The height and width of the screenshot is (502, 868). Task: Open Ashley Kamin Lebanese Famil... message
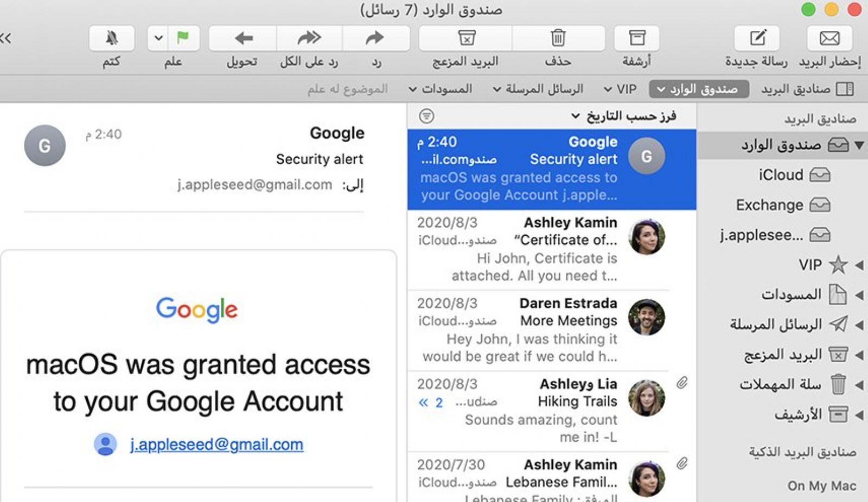[552, 478]
